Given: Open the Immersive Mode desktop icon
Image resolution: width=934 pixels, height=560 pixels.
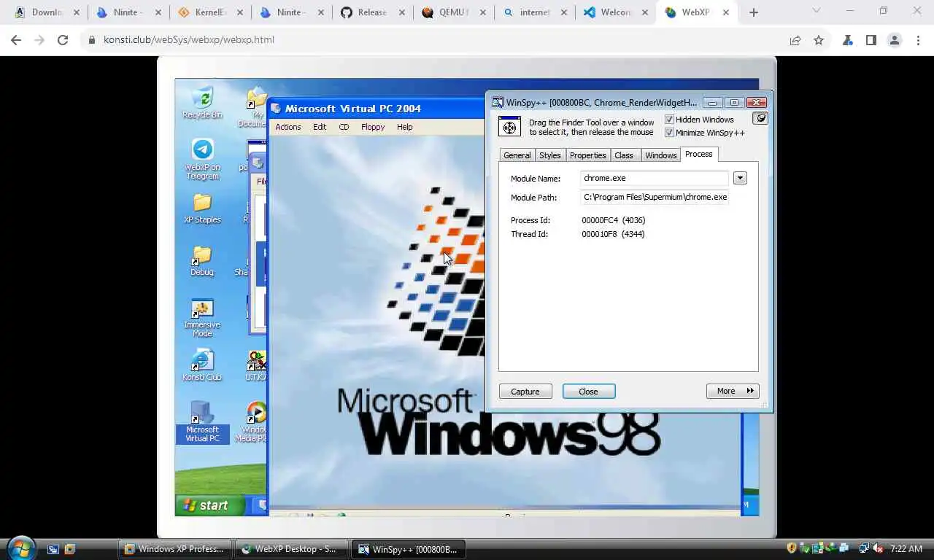Looking at the screenshot, I should tap(202, 318).
